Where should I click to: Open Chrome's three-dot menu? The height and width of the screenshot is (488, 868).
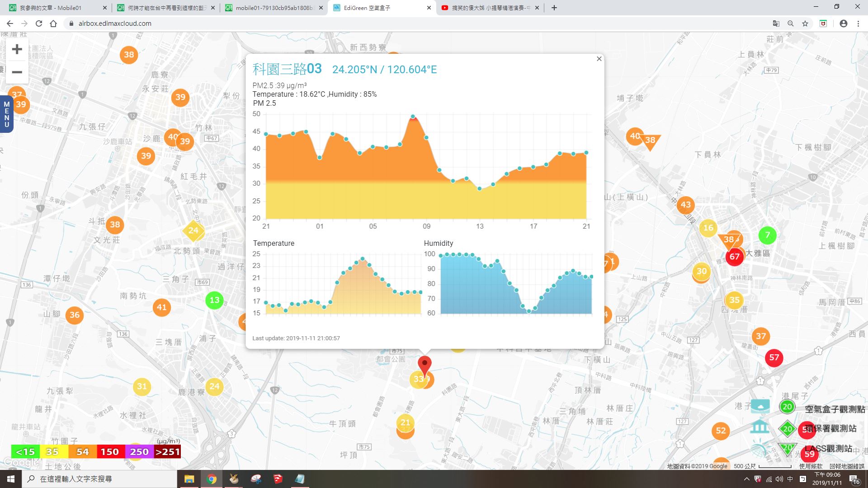point(858,23)
